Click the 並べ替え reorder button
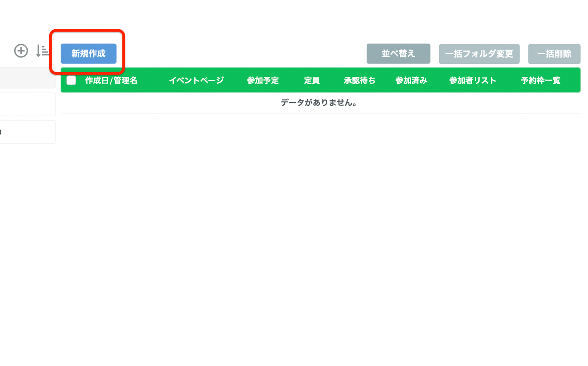The width and height of the screenshot is (588, 366). (x=398, y=54)
